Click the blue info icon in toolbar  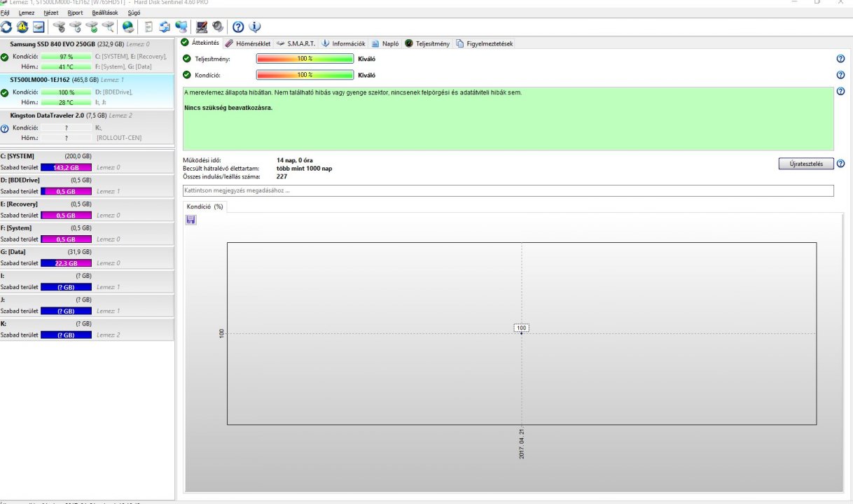[x=255, y=27]
